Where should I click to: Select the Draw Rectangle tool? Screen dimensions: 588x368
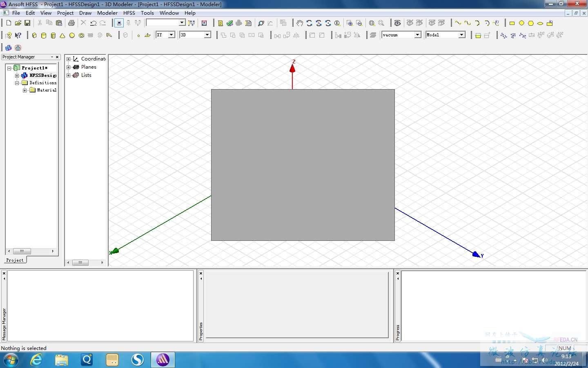pyautogui.click(x=512, y=23)
